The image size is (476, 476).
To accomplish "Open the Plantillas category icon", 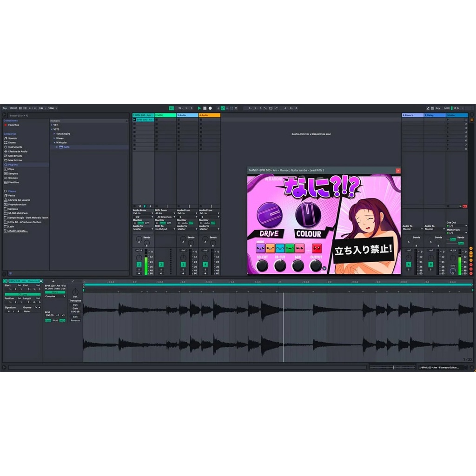I will click(x=6, y=182).
